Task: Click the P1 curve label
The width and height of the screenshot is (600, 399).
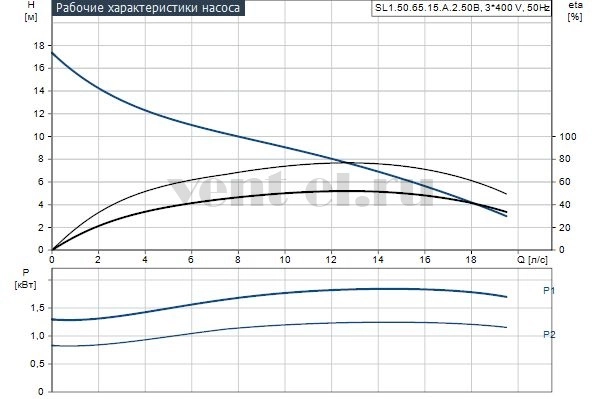Action: pos(549,291)
